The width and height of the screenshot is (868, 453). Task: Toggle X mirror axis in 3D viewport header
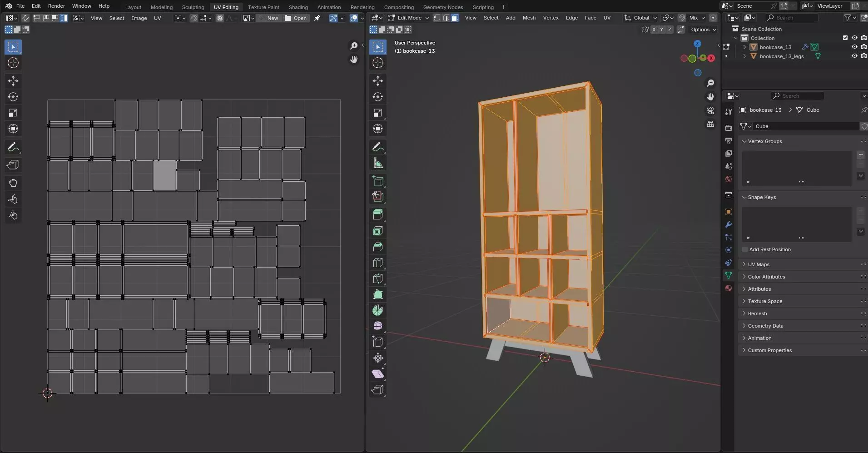(x=654, y=30)
